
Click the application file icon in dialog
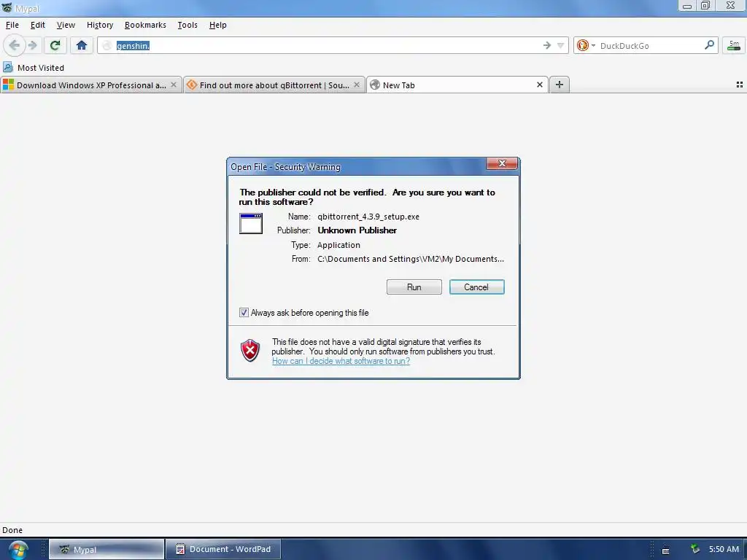click(251, 223)
